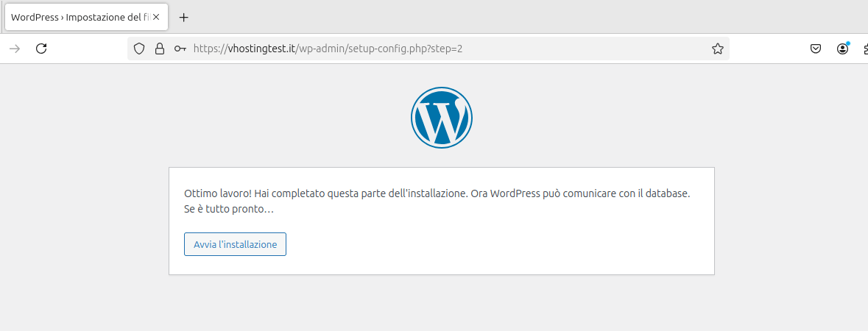Viewport: 868px width, 331px height.
Task: Click the text 'Se è tutto pronto…'
Action: pyautogui.click(x=229, y=210)
